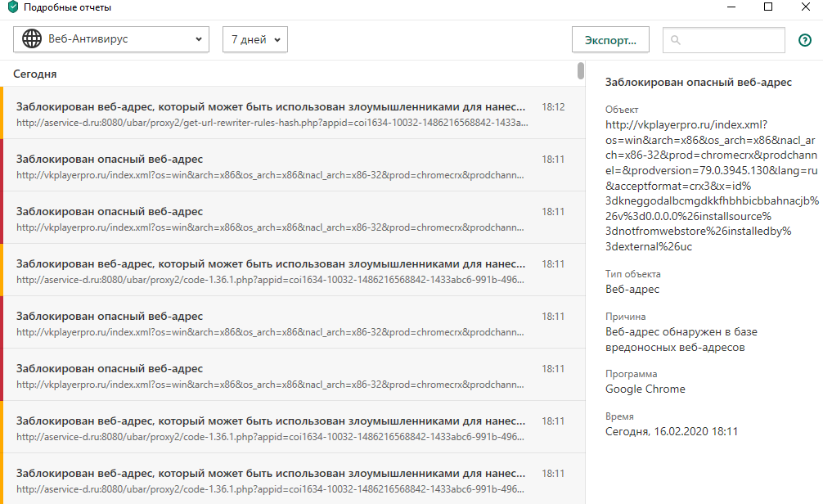Click the Сегодня group header
823x504 pixels.
[35, 74]
